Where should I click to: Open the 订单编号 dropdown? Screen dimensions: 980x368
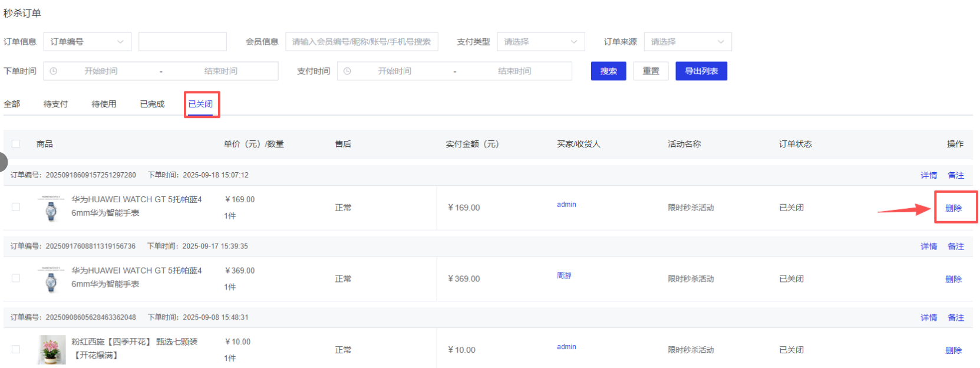click(87, 42)
